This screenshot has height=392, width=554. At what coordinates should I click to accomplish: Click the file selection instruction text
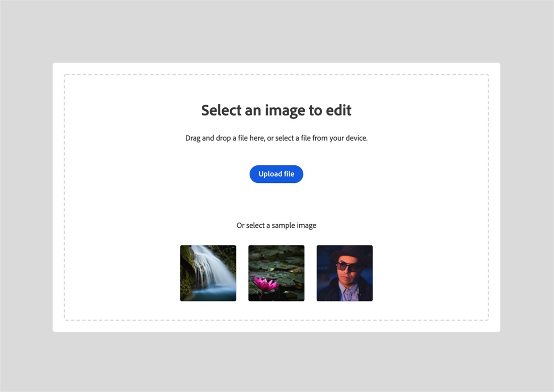[x=276, y=138]
